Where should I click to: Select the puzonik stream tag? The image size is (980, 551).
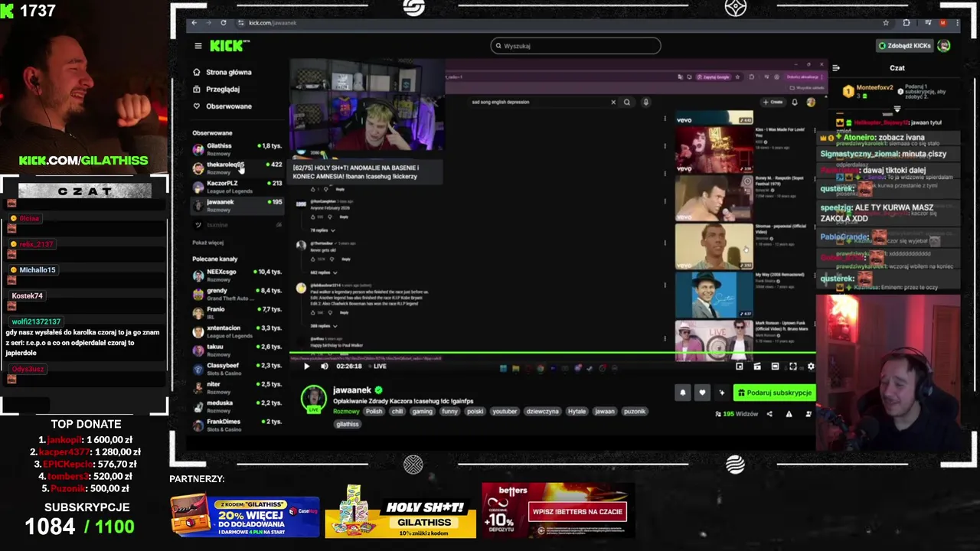[x=635, y=412]
